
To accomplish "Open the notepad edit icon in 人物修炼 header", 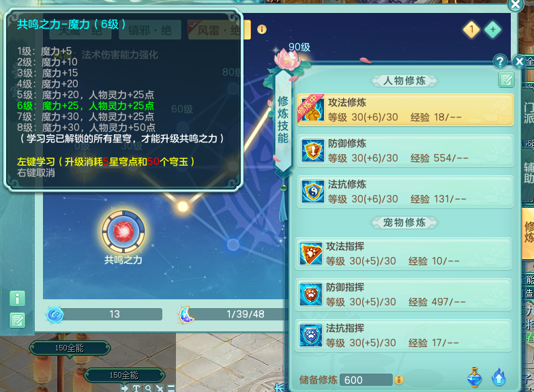I will (506, 80).
